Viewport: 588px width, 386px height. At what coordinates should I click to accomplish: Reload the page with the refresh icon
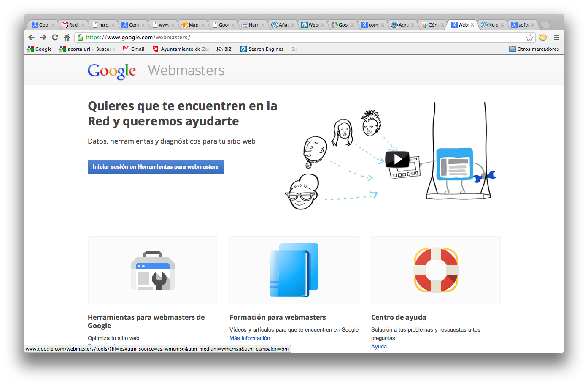pyautogui.click(x=55, y=37)
